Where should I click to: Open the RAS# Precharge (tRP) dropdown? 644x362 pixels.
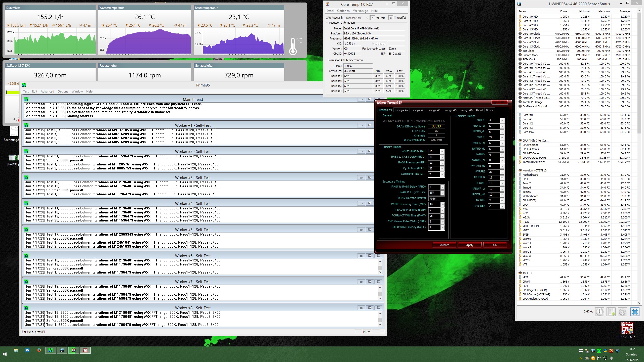tap(442, 163)
